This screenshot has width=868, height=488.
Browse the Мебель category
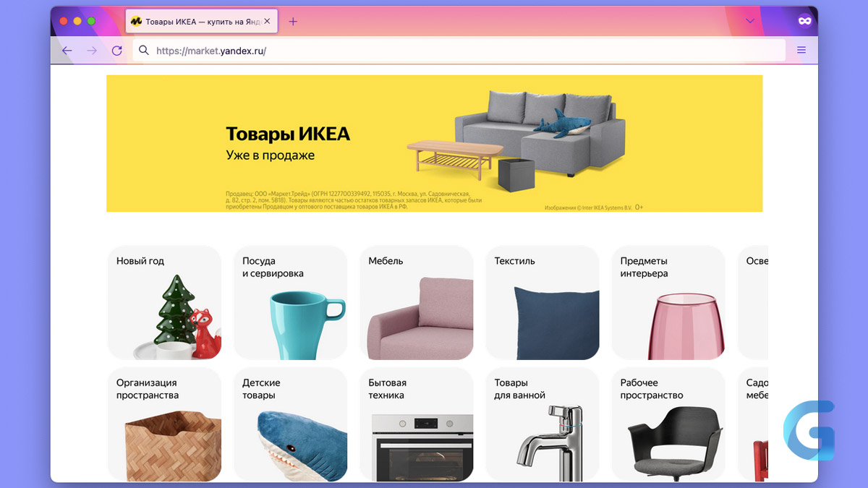(x=416, y=303)
